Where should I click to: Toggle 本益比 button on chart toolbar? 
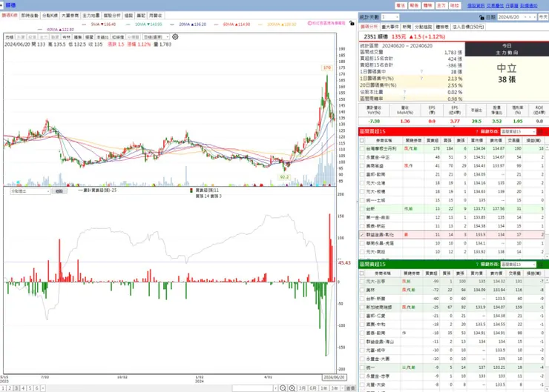(102, 37)
